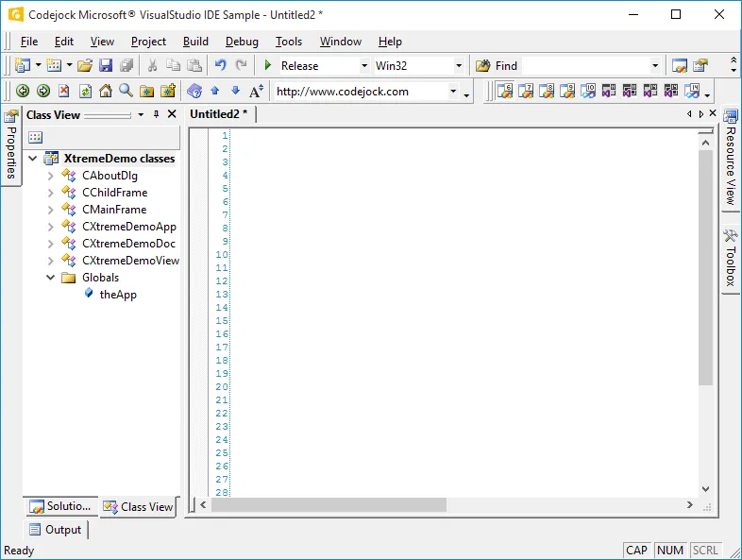The image size is (742, 560).
Task: Click into the Find text field
Action: coord(586,66)
